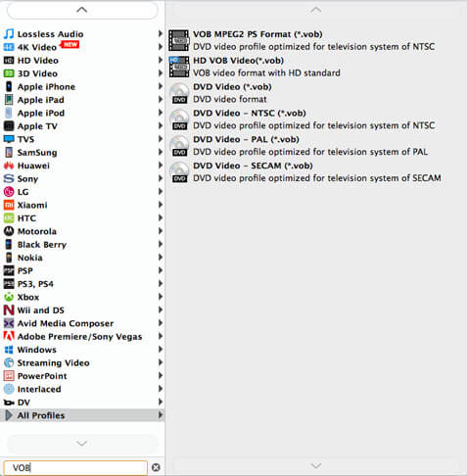
Task: Click the HTC logo icon
Action: tap(9, 218)
